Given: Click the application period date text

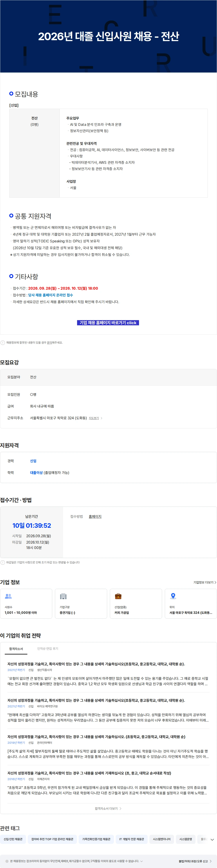Looking at the screenshot, I should (x=63, y=288).
